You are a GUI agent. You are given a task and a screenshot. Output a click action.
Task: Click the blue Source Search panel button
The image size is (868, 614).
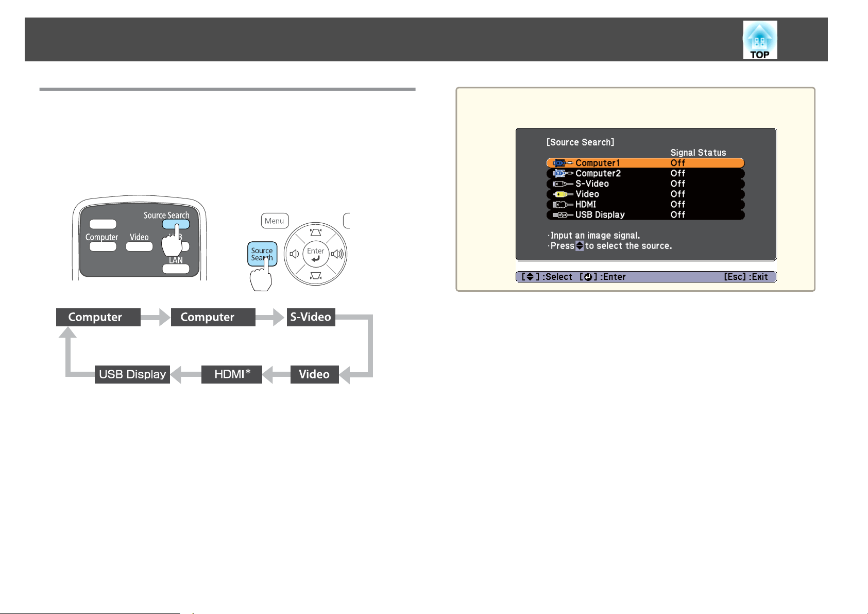[262, 254]
